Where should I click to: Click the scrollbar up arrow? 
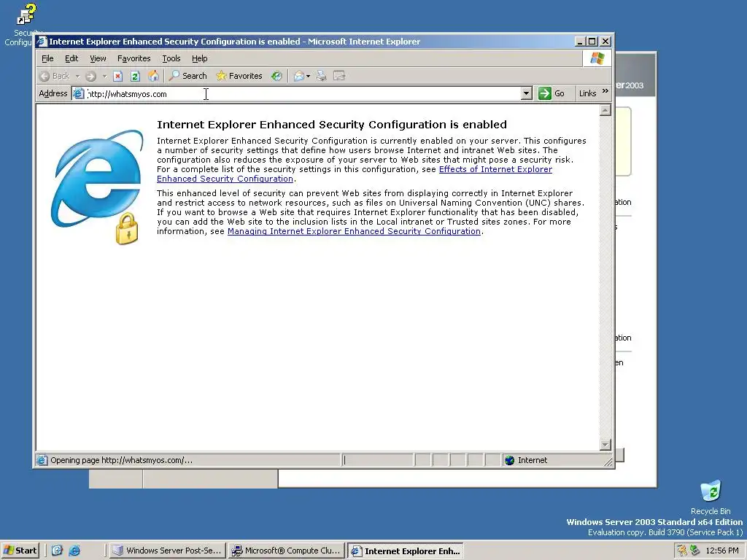pos(605,111)
